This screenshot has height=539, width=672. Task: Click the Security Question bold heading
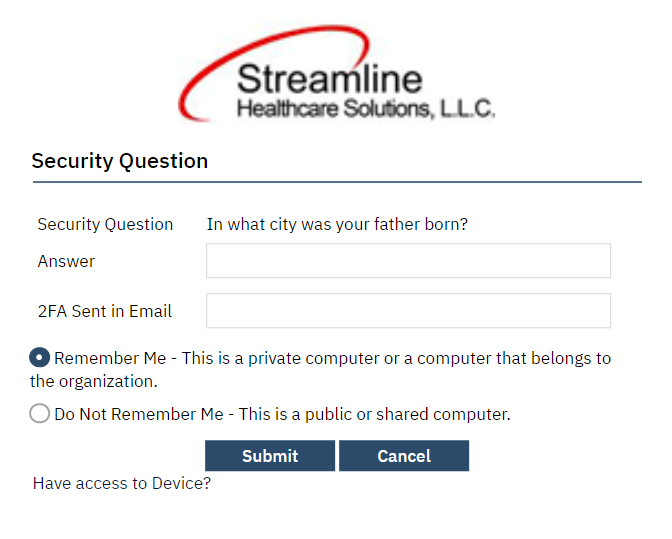[x=120, y=161]
